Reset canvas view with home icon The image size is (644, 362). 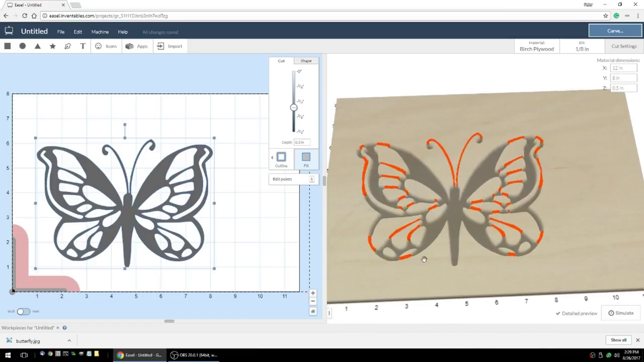(313, 312)
